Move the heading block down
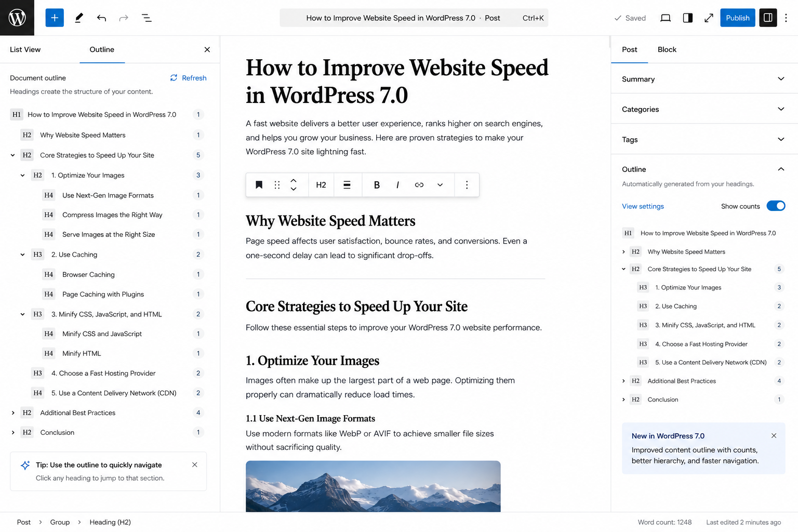Screen dimensions: 798x532 [294, 189]
